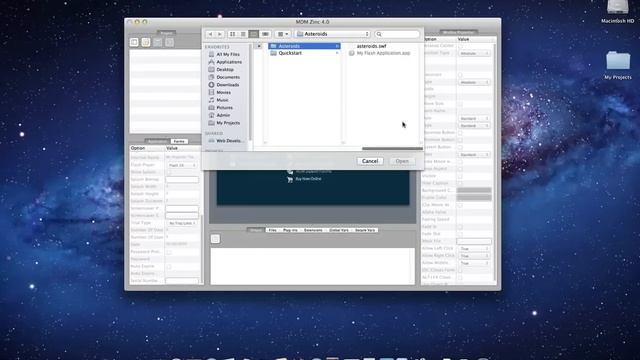
Task: Click the yellow icon in Project toolbar
Action: [x=146, y=42]
